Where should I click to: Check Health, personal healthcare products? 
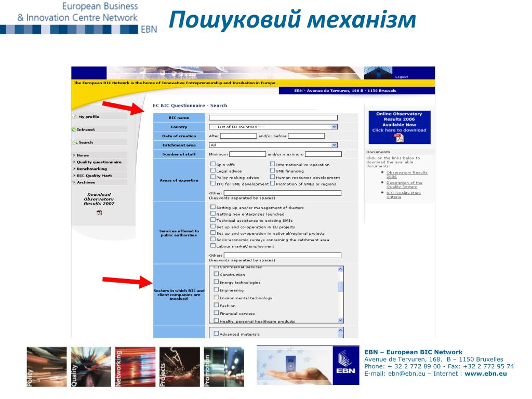coord(216,320)
